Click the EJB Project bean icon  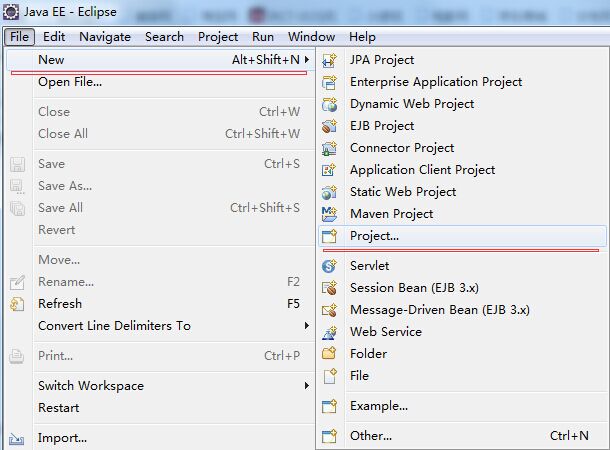pyautogui.click(x=330, y=126)
